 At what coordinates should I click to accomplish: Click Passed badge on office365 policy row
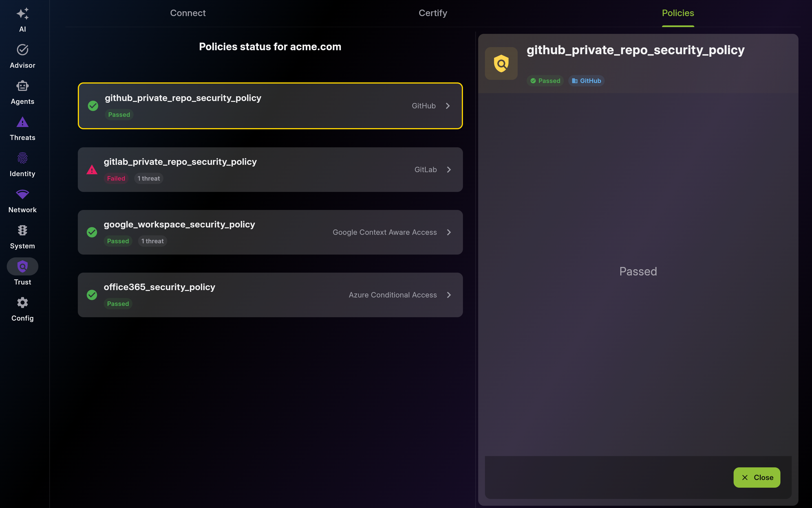point(118,304)
